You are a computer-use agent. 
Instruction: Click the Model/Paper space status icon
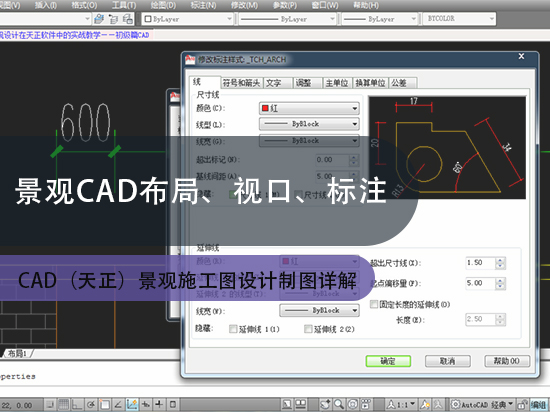[x=287, y=404]
